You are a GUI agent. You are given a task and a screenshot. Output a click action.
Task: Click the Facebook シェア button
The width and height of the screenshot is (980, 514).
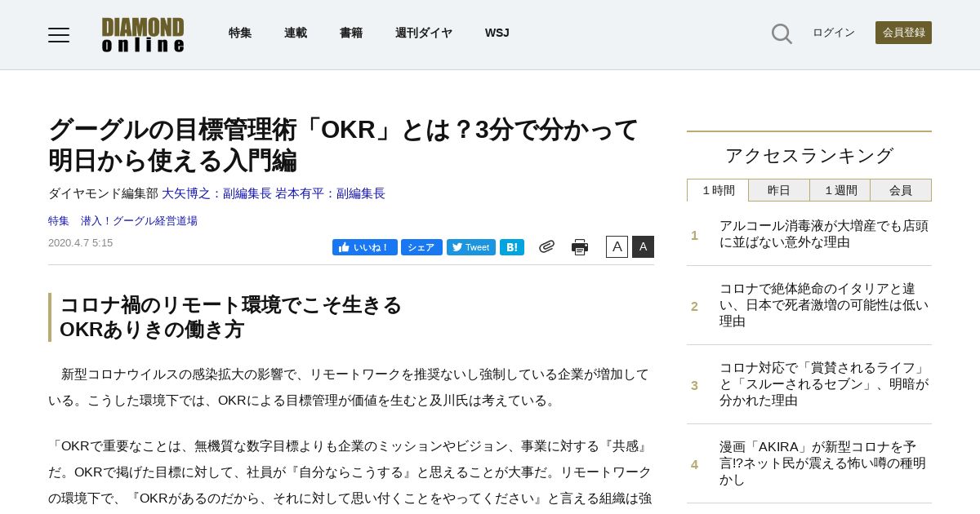pyautogui.click(x=421, y=247)
